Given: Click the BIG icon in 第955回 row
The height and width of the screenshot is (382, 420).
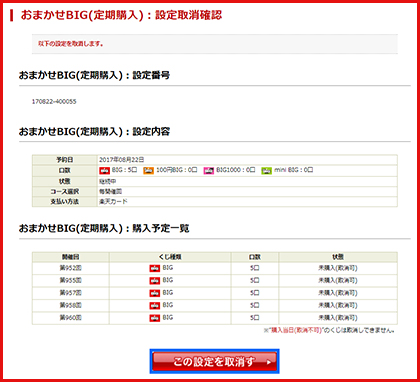Looking at the screenshot, I should coord(154,281).
